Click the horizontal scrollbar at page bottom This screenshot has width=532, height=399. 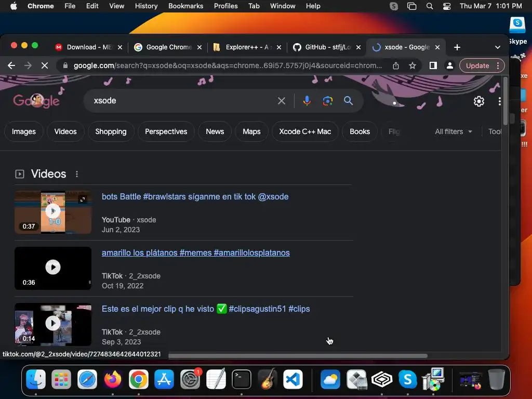coord(298,356)
